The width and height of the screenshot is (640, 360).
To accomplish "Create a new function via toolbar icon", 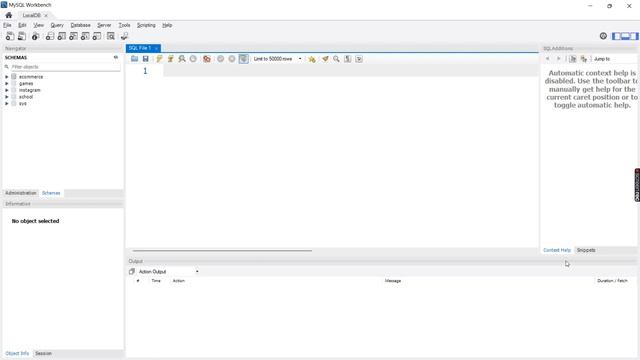I will [97, 36].
